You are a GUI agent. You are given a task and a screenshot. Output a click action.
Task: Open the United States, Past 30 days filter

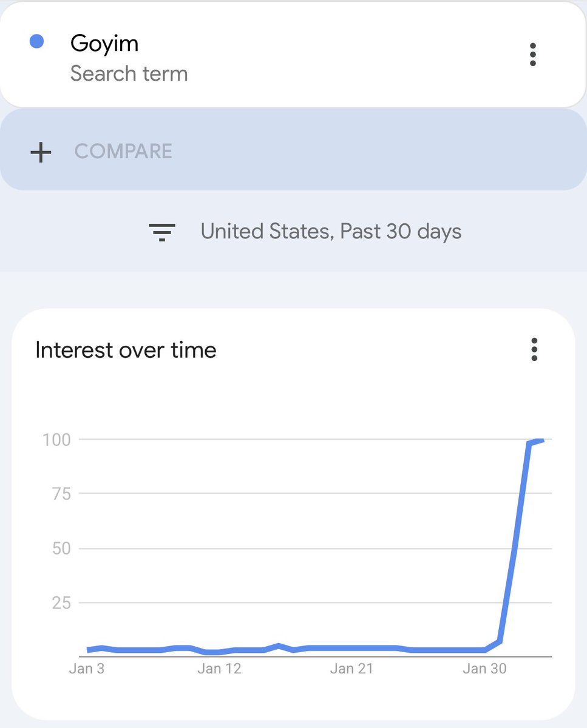331,232
